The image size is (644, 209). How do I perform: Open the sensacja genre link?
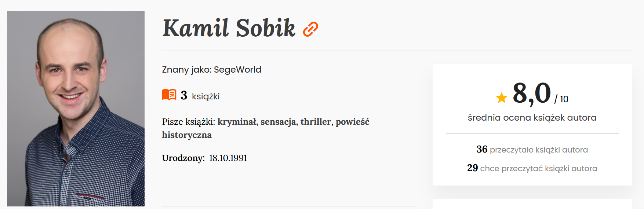point(278,122)
